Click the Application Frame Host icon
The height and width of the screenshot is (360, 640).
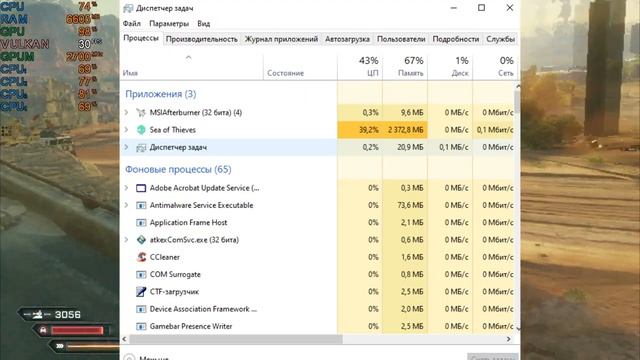click(x=141, y=222)
